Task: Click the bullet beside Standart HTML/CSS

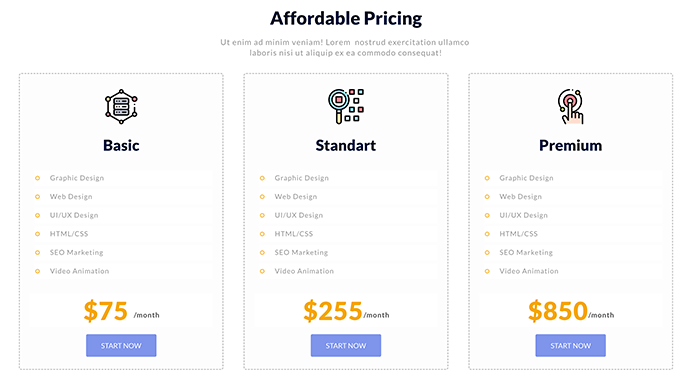Action: tap(262, 234)
